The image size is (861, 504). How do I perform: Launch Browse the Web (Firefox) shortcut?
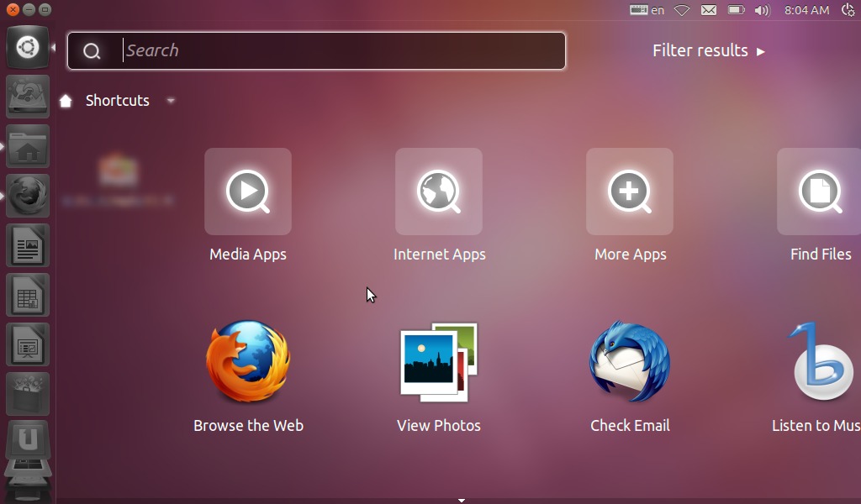[248, 377]
